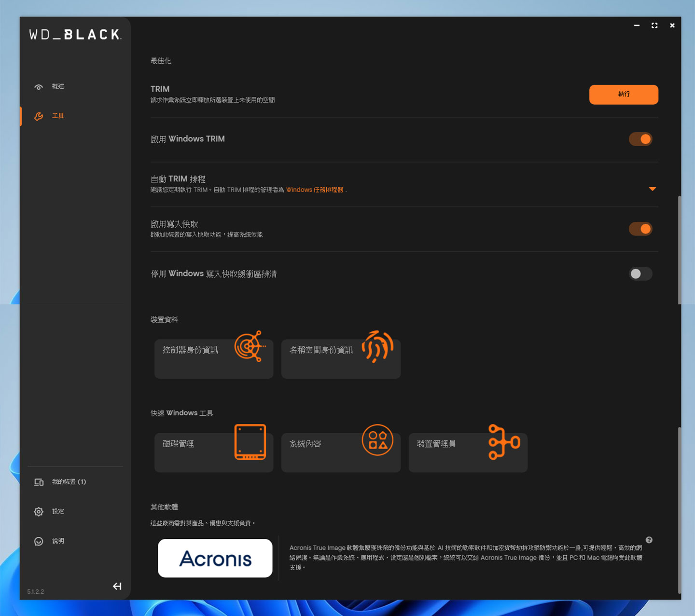Screen dimensions: 695x616
Task: Disable the 啟用 Windows TRIM toggle
Action: (x=640, y=139)
